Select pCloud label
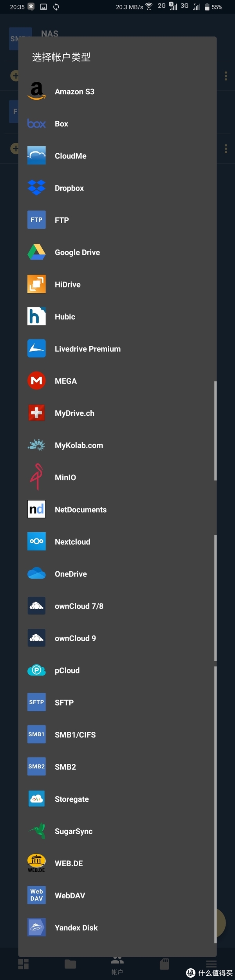This screenshot has width=235, height=980. tap(67, 670)
